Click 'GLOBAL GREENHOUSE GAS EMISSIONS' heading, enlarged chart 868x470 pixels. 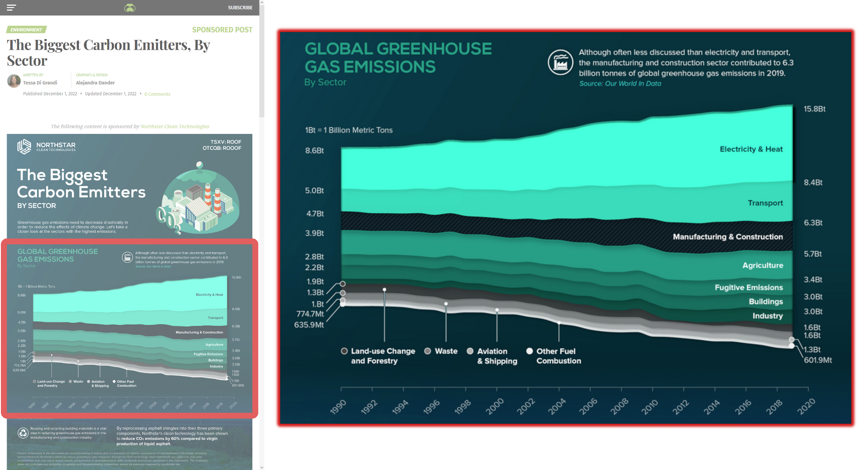(x=398, y=58)
